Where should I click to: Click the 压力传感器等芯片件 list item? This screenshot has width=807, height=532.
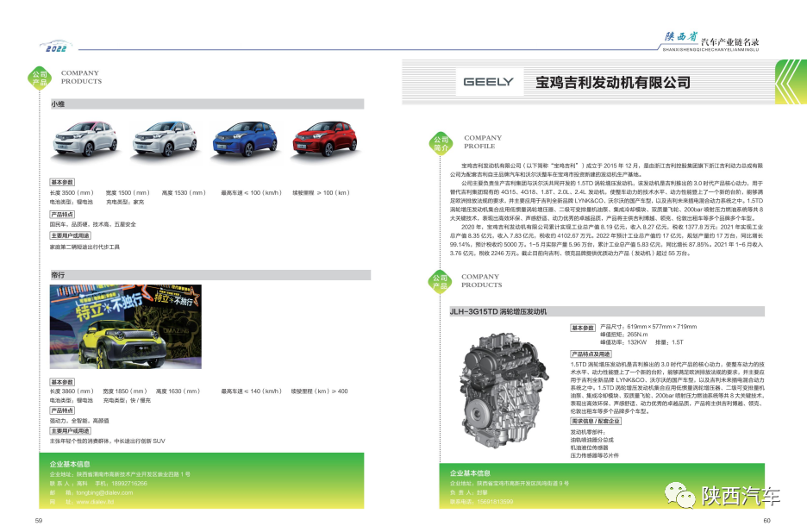coord(594,455)
